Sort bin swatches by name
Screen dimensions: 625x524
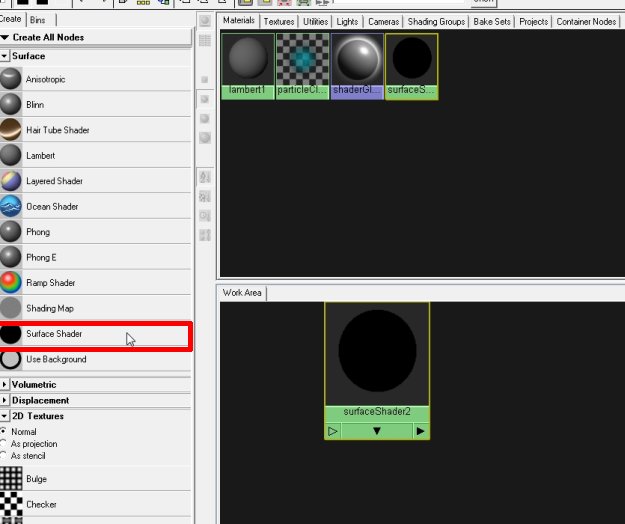(205, 177)
